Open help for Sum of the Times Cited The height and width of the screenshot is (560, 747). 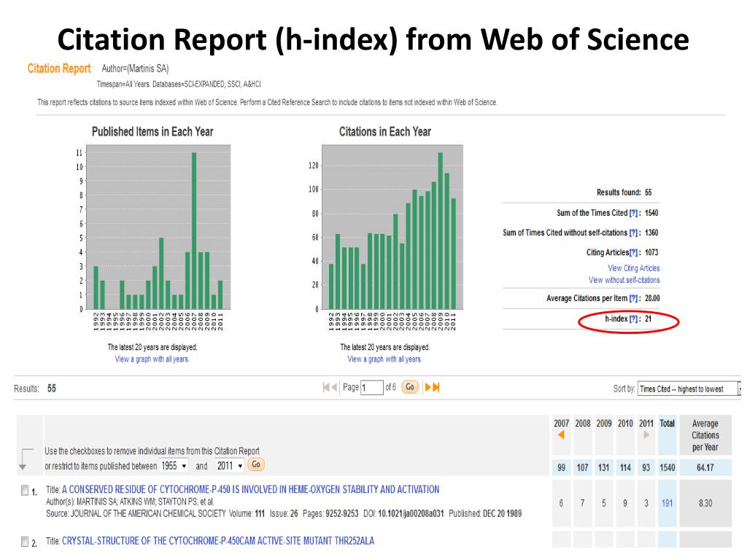(x=634, y=214)
